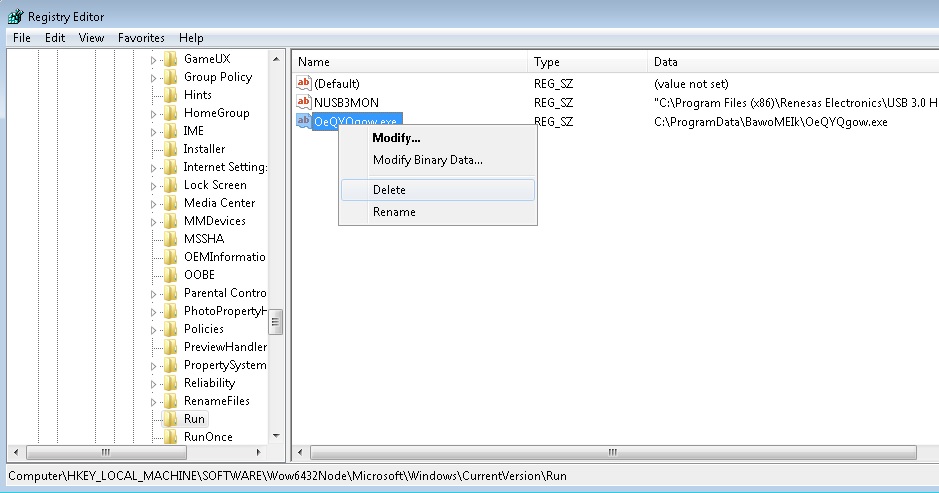This screenshot has width=939, height=493.
Task: Select the NUSB3MON value name
Action: pos(346,102)
